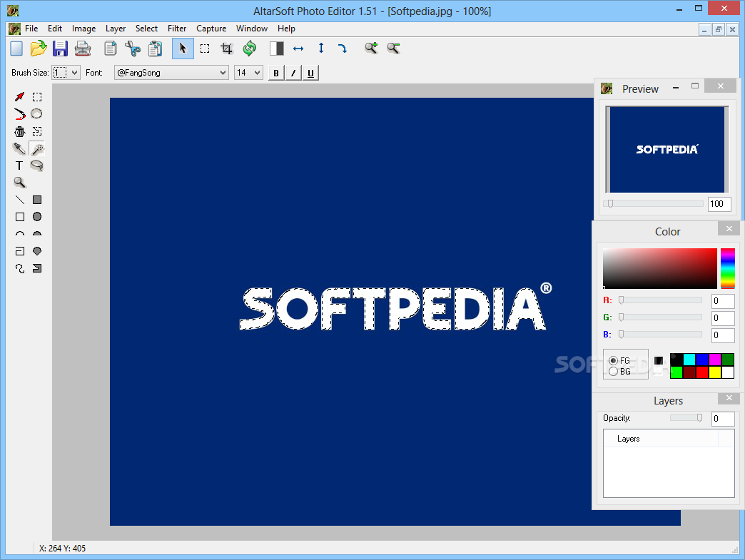Pick the magnifier zoom tool in the toolbox
745x560 pixels.
click(x=19, y=183)
